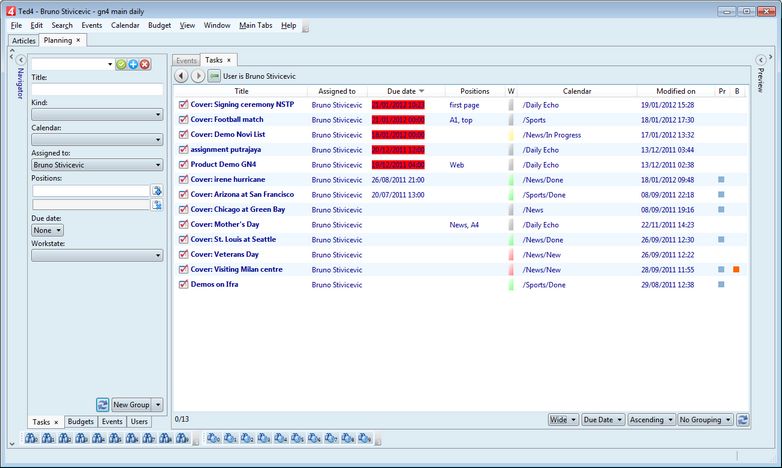Viewport: 782px width, 468px height.
Task: Open the 'Assigned to' dropdown showing Bruno Stivicevic
Action: tap(97, 165)
